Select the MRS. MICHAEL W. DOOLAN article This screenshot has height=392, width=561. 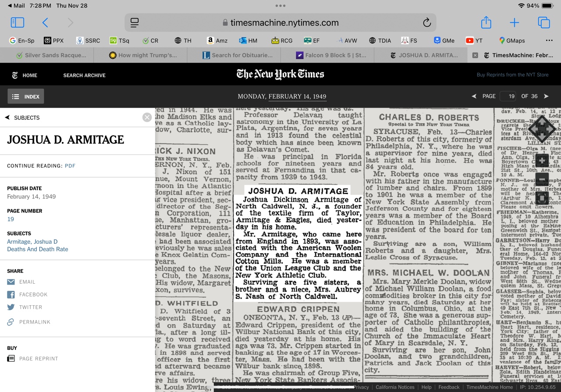[x=429, y=320]
